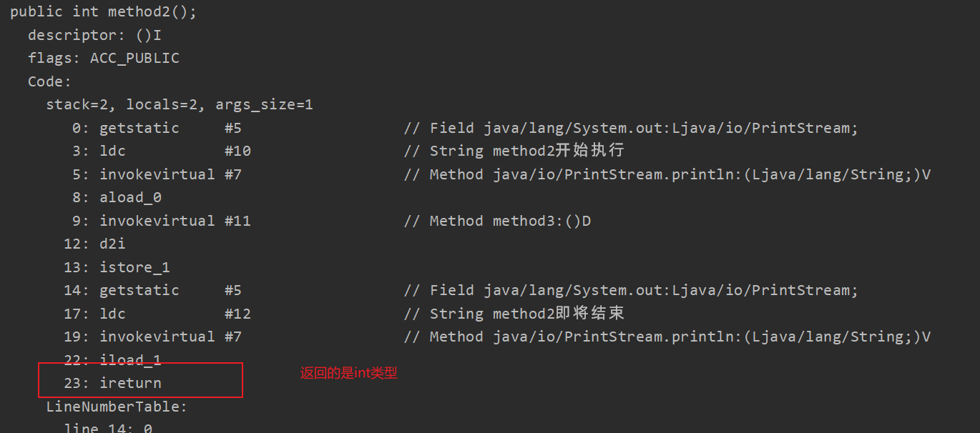Click the getstatic instruction at offset 0

139,128
